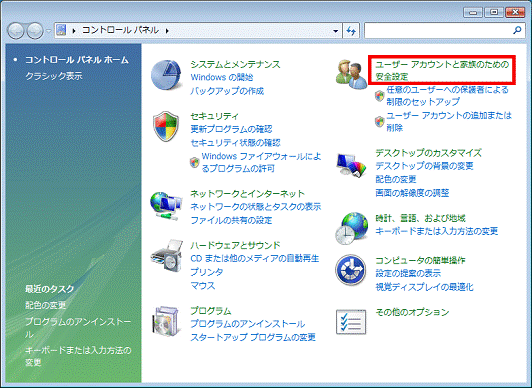The width and height of the screenshot is (532, 388).
Task: Click the その他のオプション checklist icon
Action: 351,322
